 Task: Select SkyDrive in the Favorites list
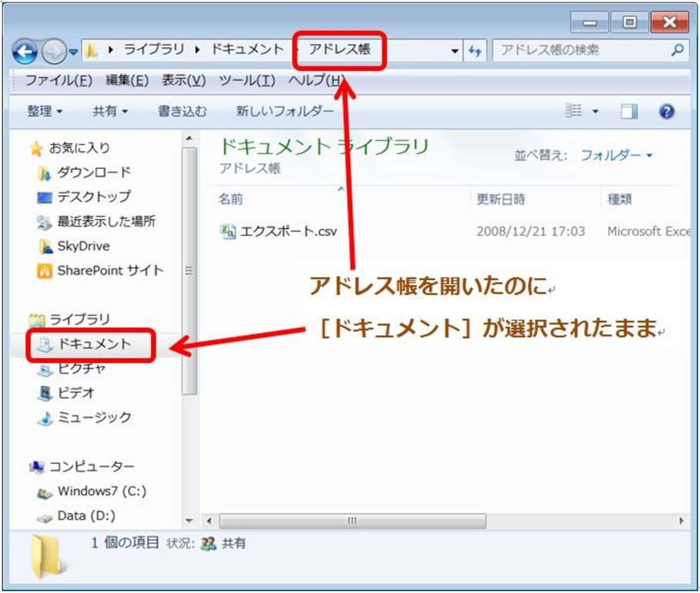click(83, 246)
